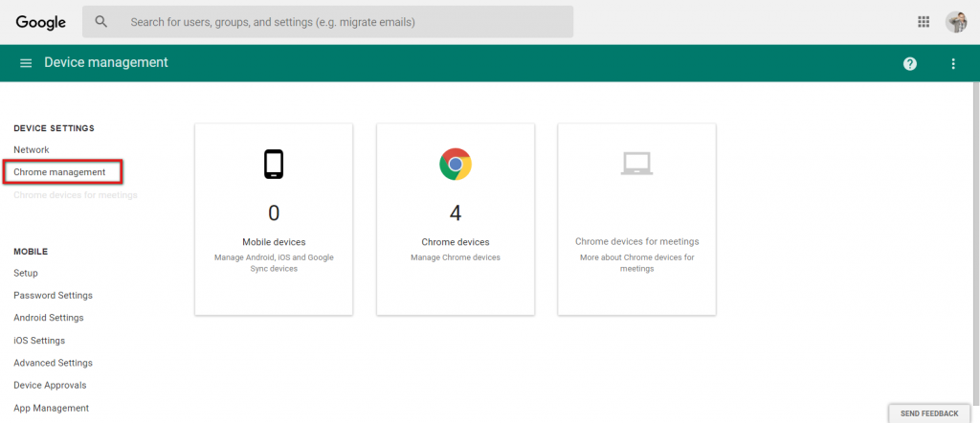Click the Send Feedback button
This screenshot has height=423, width=980.
coord(929,413)
